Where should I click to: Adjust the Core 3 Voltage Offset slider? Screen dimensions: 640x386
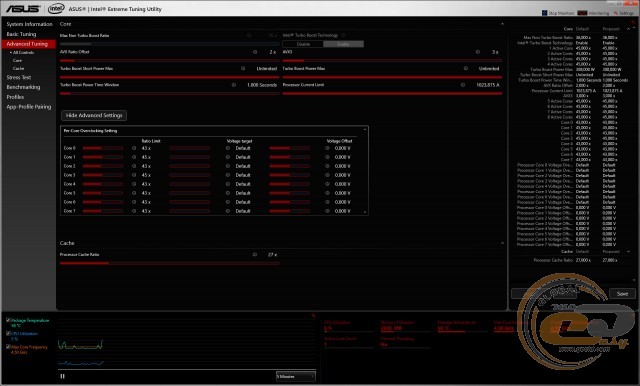click(289, 175)
